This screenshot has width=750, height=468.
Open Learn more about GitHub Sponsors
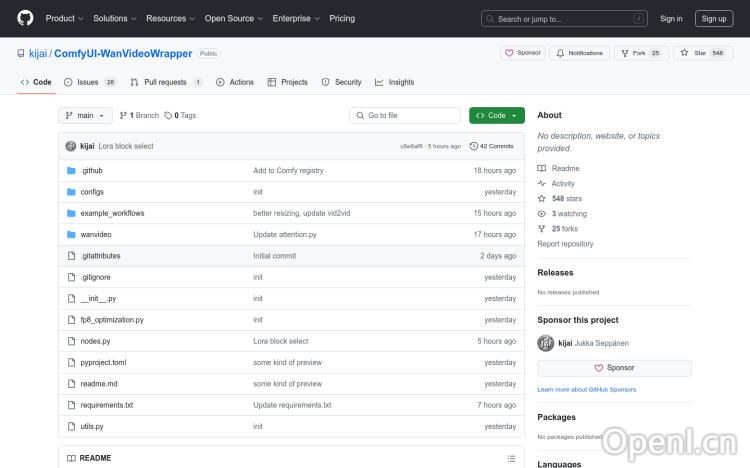click(586, 389)
